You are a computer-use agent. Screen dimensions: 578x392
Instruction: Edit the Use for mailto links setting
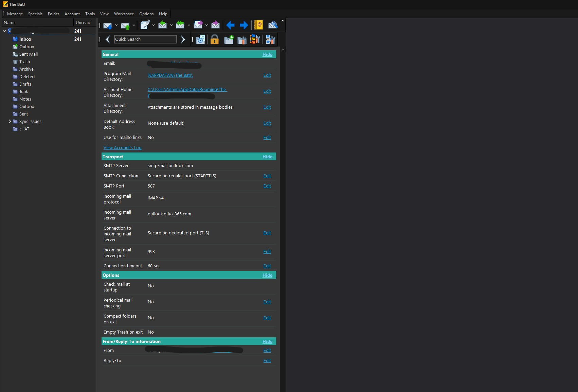click(267, 138)
